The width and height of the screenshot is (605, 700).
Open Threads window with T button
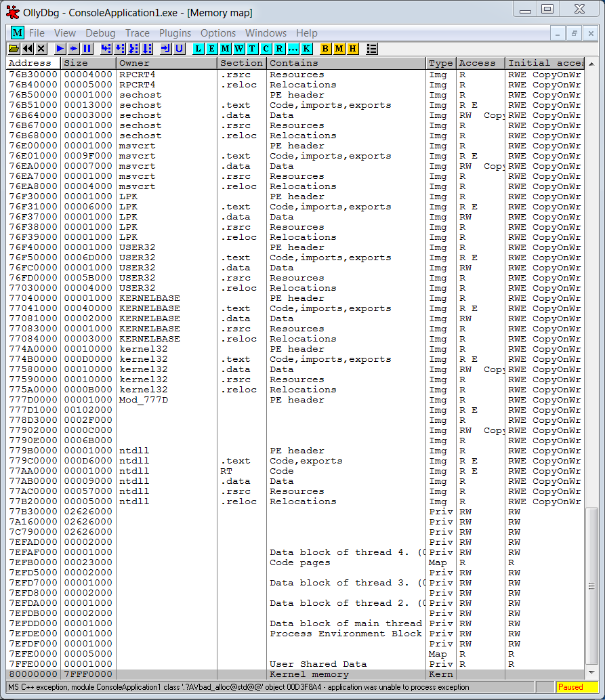[x=252, y=49]
